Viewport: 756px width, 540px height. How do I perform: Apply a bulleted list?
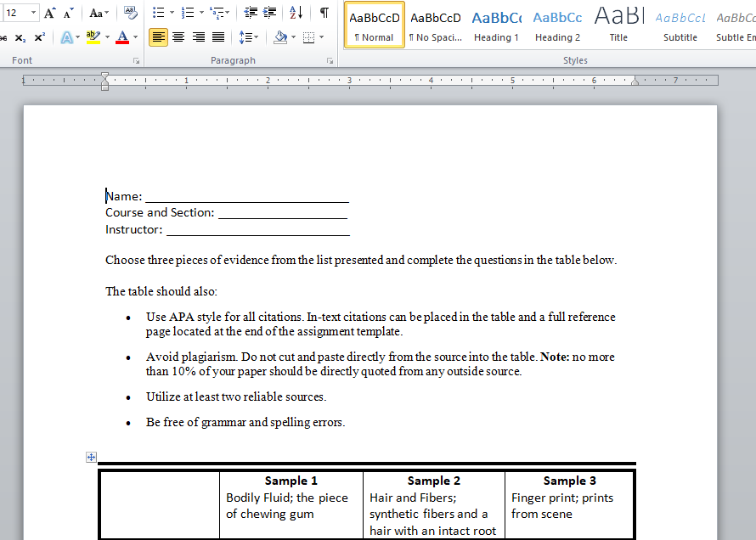click(158, 13)
